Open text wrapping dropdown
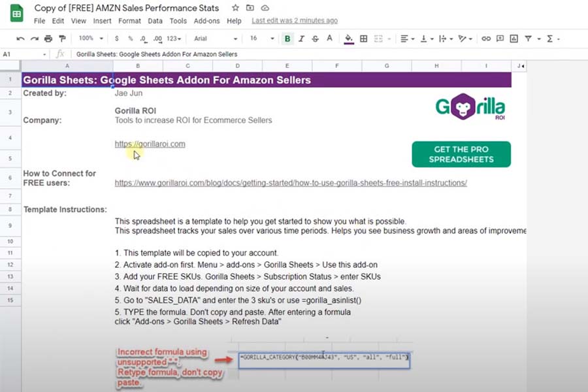The image size is (588, 392). tap(446, 39)
